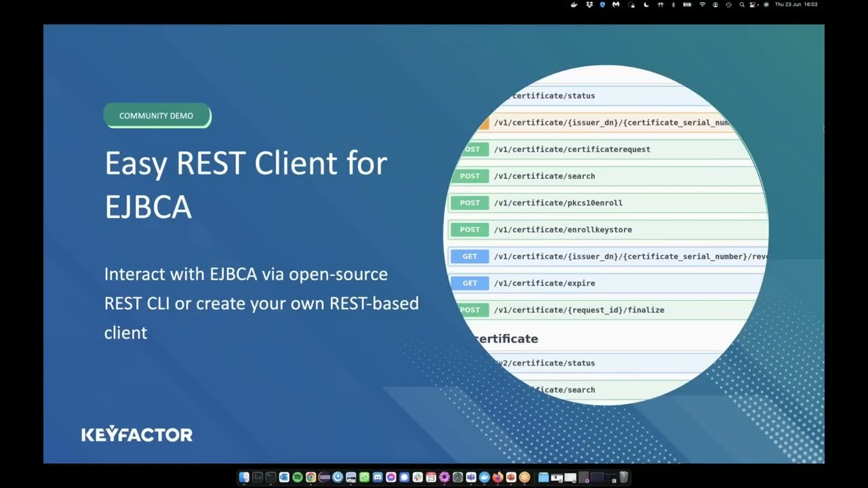Click the /v2/certificate/status row
The height and width of the screenshot is (488, 868).
[606, 363]
